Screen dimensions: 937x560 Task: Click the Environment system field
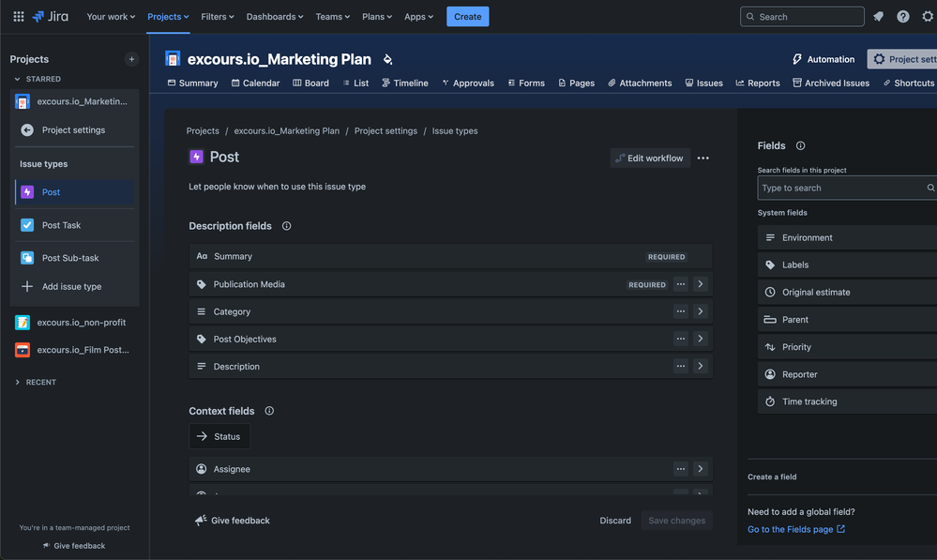[x=847, y=237]
